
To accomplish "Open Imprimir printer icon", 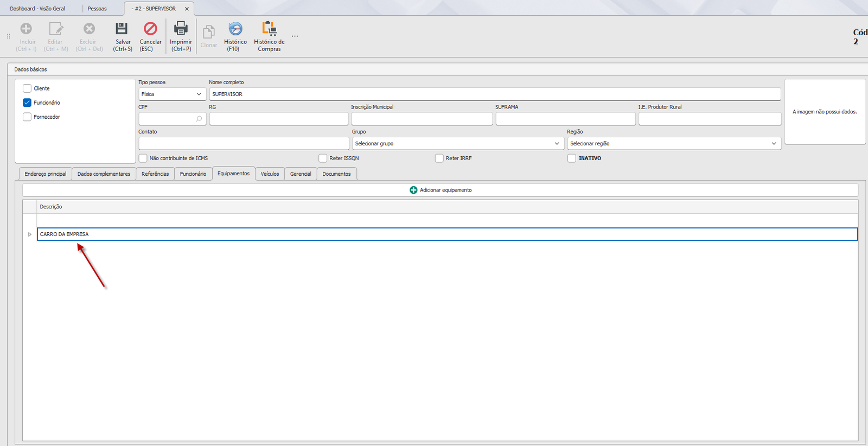I will (x=181, y=28).
